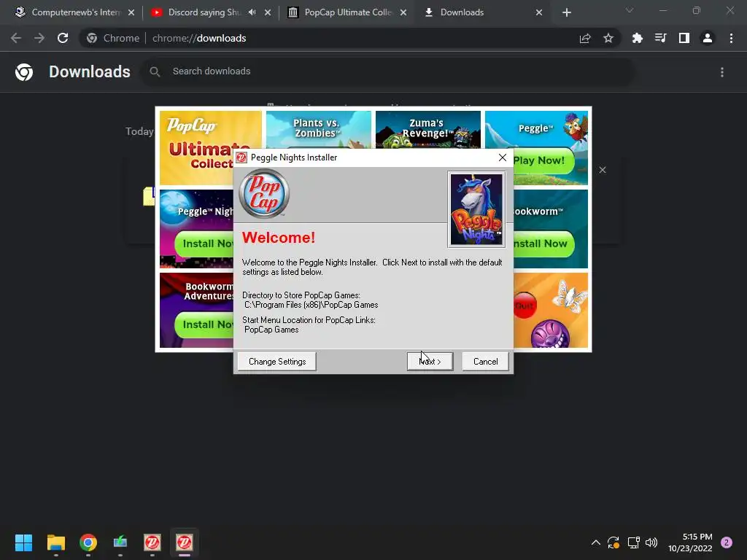Open the media controls icon
Image resolution: width=747 pixels, height=560 pixels.
click(660, 38)
